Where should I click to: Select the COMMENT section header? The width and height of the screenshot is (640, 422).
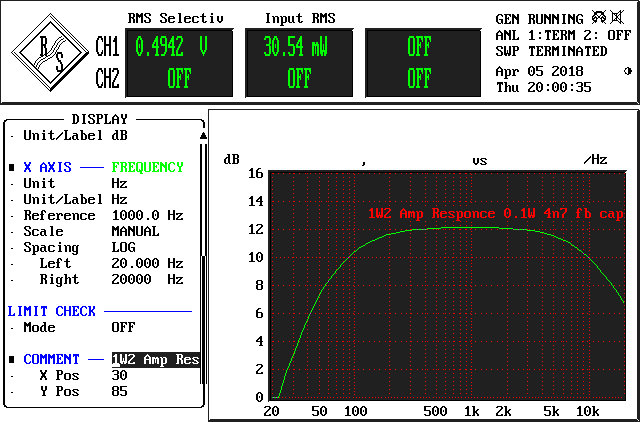click(x=51, y=360)
